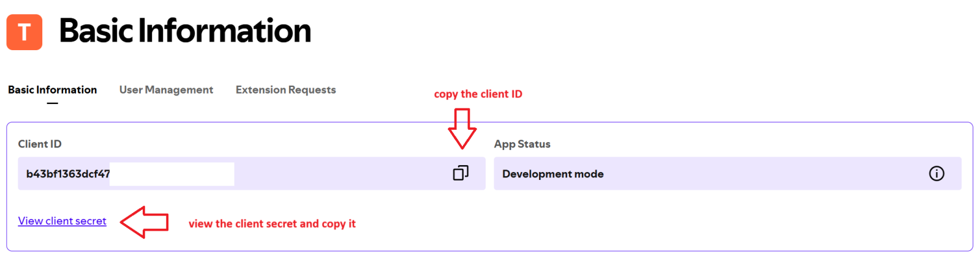Click the 'copy the client ID' red note
This screenshot has width=980, height=254.
(478, 94)
